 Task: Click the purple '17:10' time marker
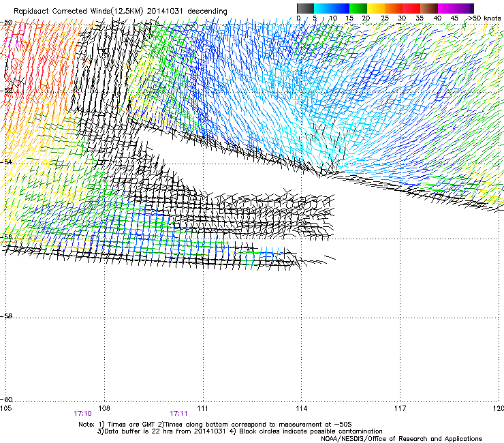click(82, 414)
